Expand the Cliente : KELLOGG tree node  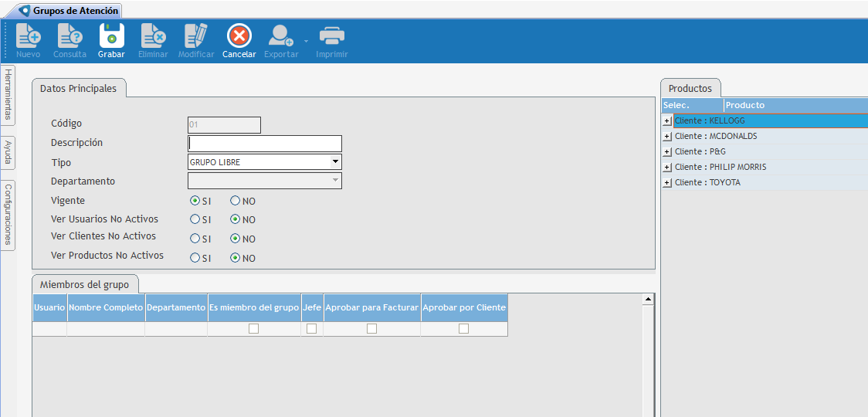click(x=667, y=121)
